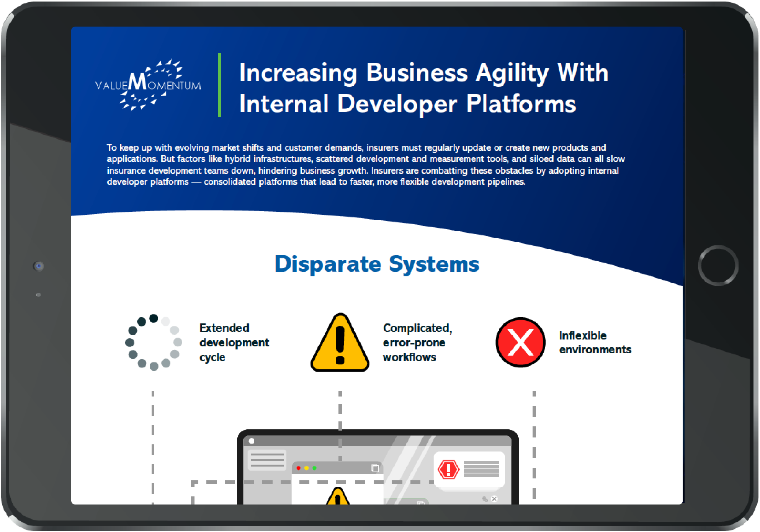The image size is (760, 532).
Task: Click the warning triangle inside the browser mockup
Action: tap(337, 501)
